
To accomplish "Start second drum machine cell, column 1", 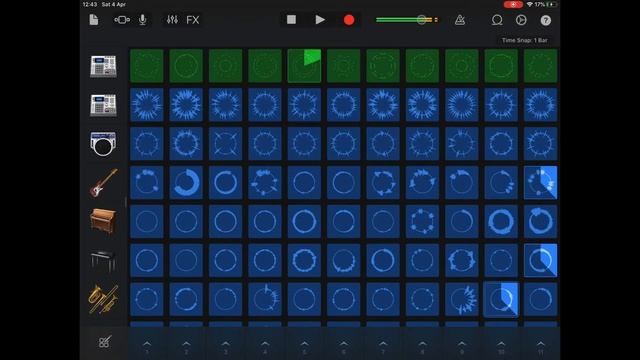I will point(147,104).
